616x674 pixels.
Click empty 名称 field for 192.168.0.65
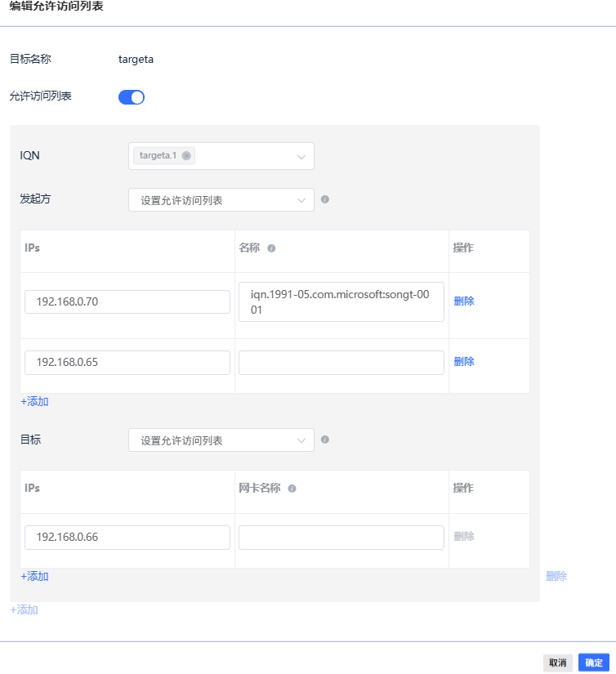341,363
